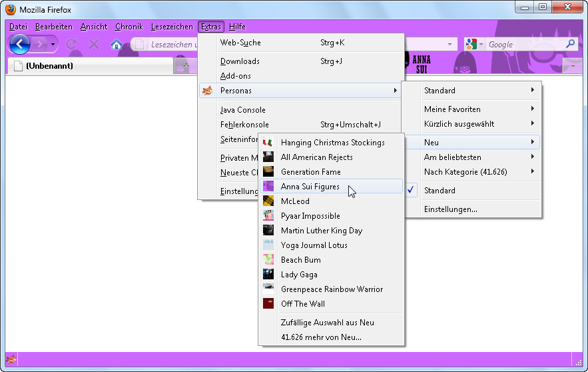
Task: Open 41.626 mehr von Neu link
Action: point(321,337)
